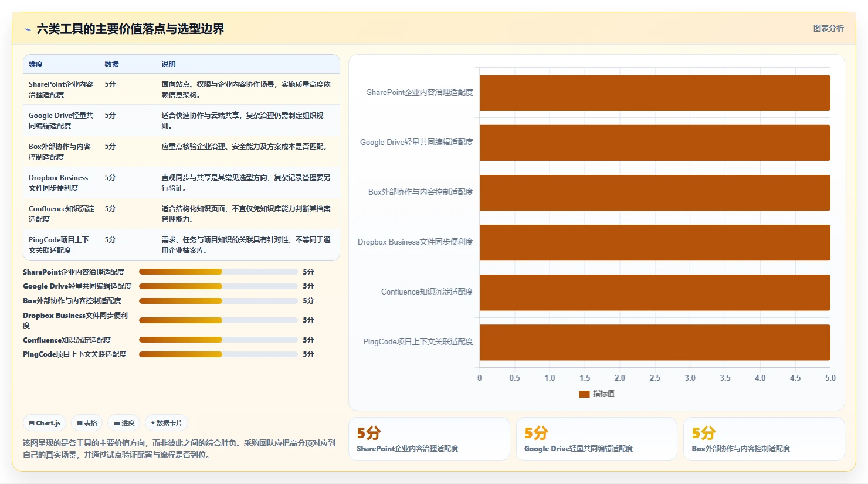Open the 5分 SharePoint企业内容治理适配度 summary card
The height and width of the screenshot is (484, 868).
429,439
